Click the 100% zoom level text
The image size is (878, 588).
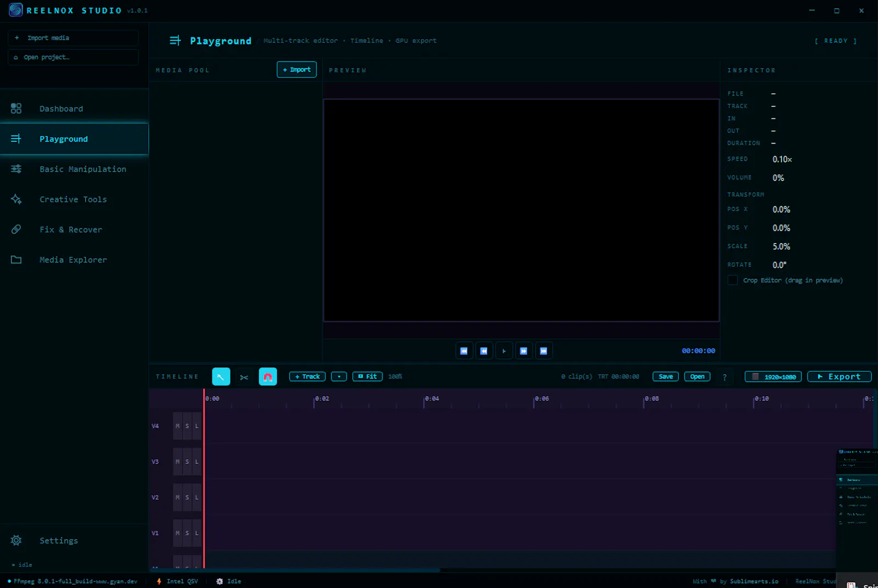tap(395, 377)
